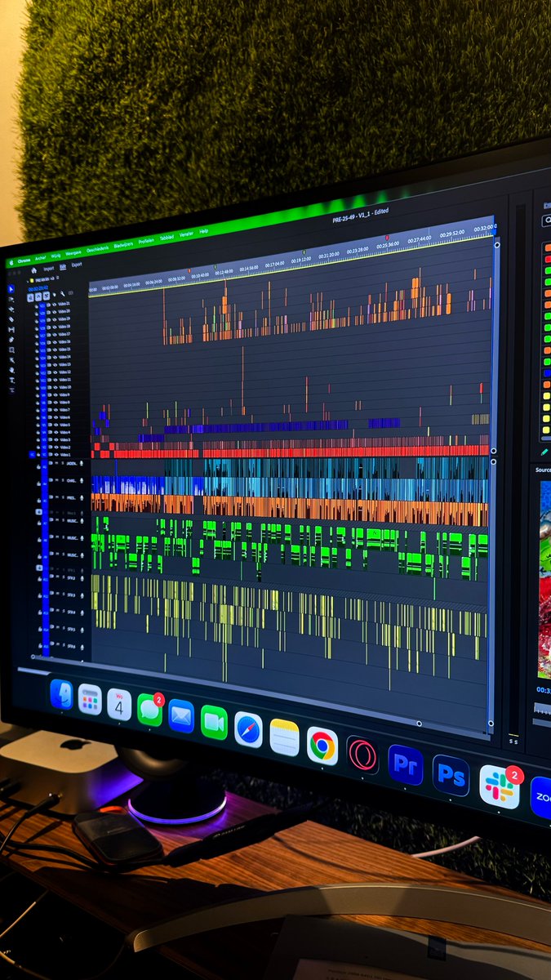Click the Help menu
Image resolution: width=551 pixels, height=980 pixels.
[x=203, y=231]
